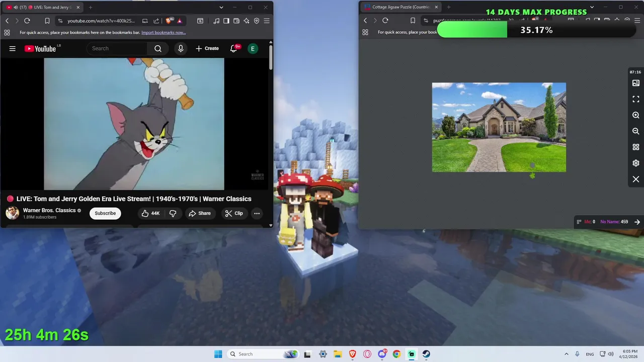Open Brave main menu in YouTube window
The image size is (644, 362).
pyautogui.click(x=267, y=21)
